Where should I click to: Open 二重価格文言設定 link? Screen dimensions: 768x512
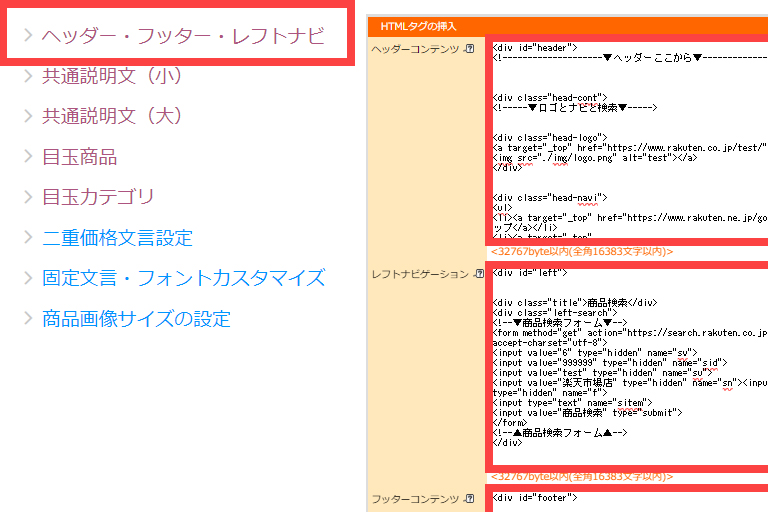click(117, 238)
